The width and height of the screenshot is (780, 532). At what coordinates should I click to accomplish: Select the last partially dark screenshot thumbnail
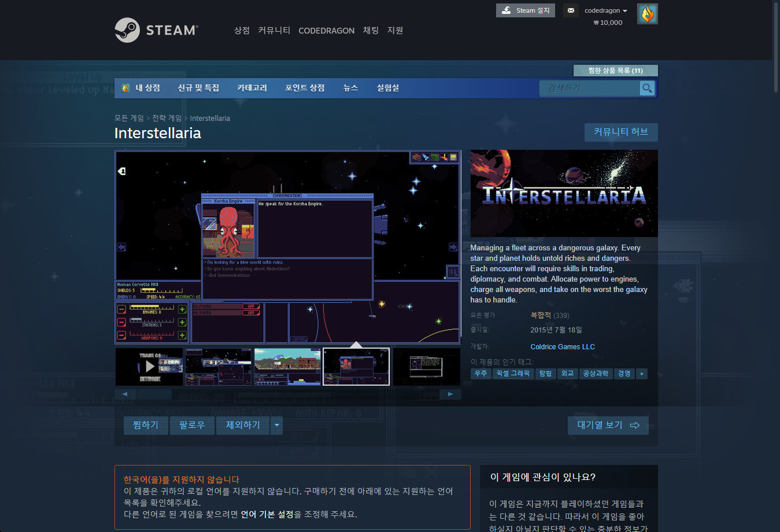coord(426,367)
